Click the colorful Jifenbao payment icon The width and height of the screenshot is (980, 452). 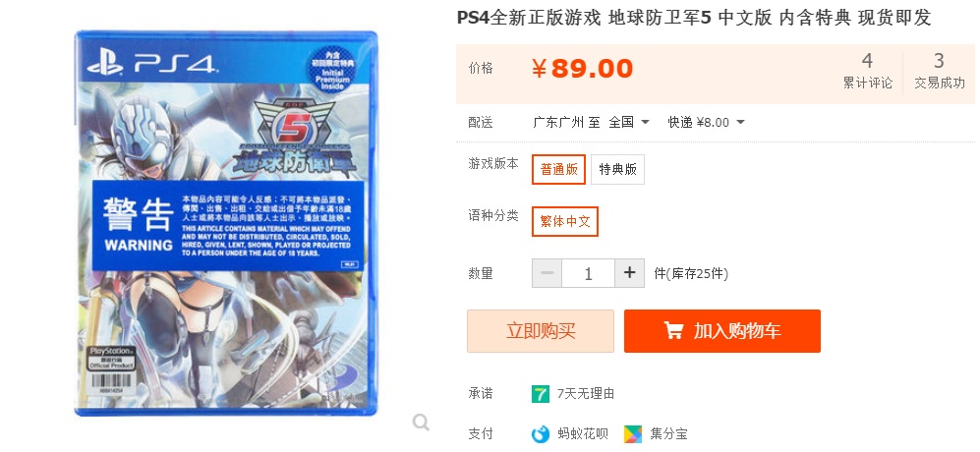[x=632, y=433]
